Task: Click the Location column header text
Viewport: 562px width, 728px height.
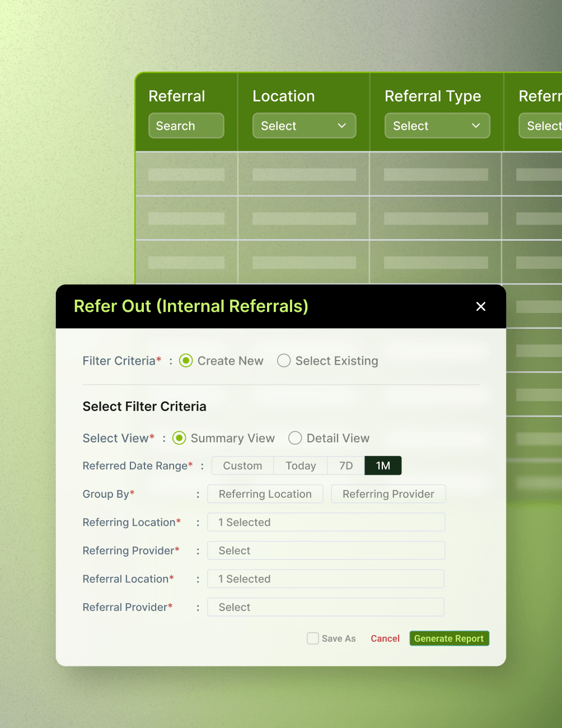Action: point(284,96)
